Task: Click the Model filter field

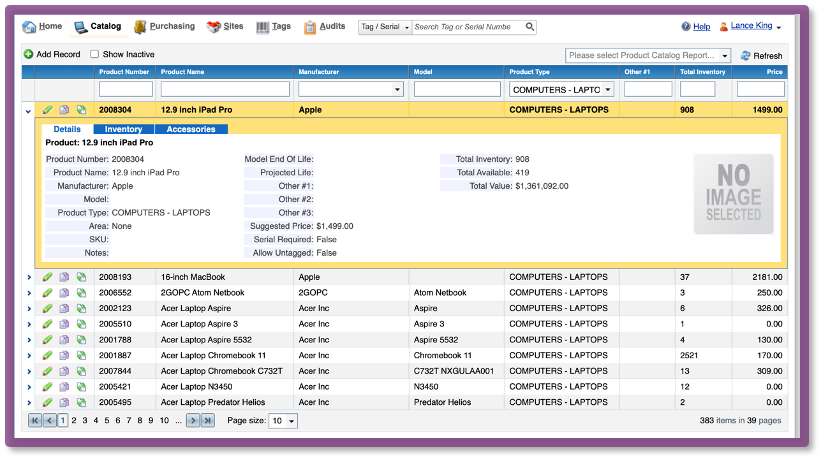Action: [x=457, y=89]
